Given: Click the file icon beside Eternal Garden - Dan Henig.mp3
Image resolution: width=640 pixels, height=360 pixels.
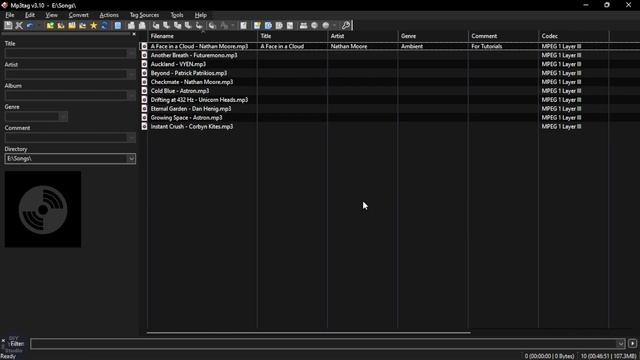Looking at the screenshot, I should click(144, 109).
